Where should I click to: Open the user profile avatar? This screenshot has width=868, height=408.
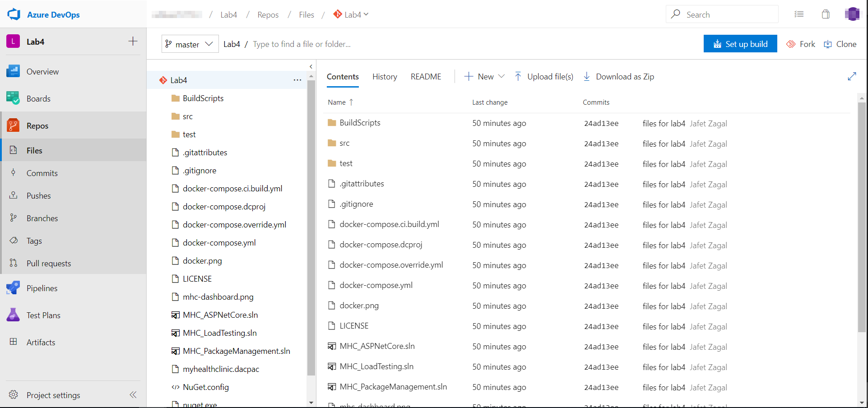point(853,14)
